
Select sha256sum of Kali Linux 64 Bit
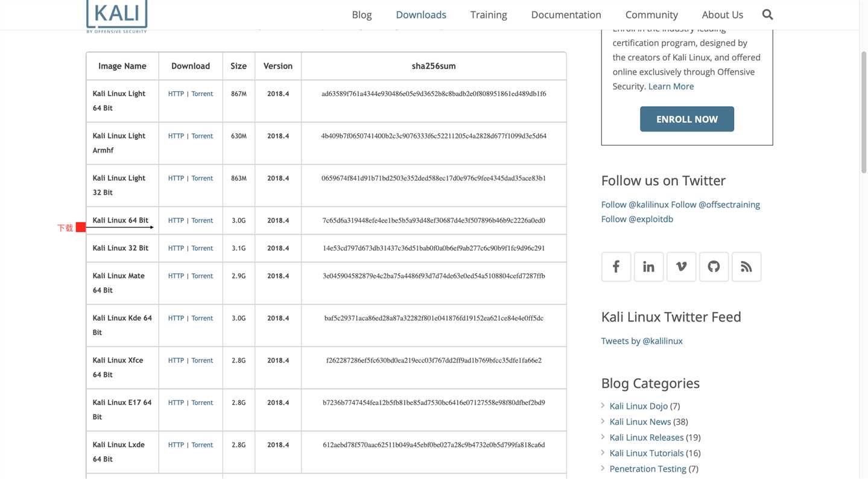pos(434,220)
